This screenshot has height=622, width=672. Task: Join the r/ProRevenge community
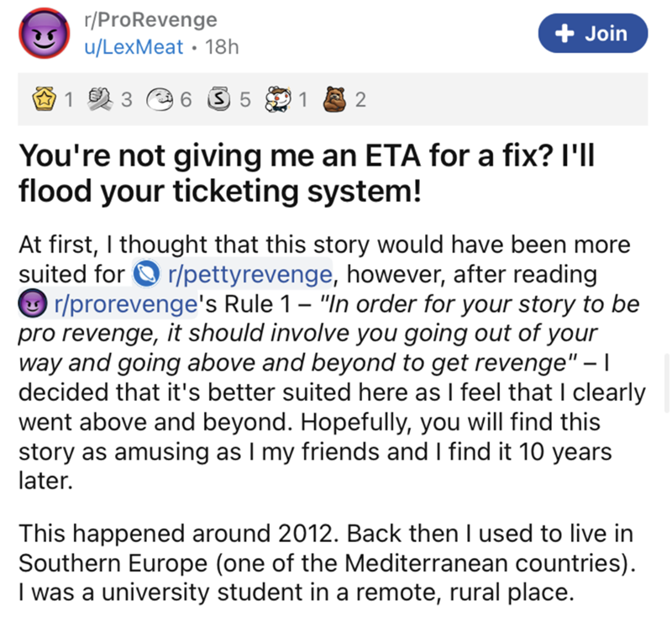(x=594, y=34)
